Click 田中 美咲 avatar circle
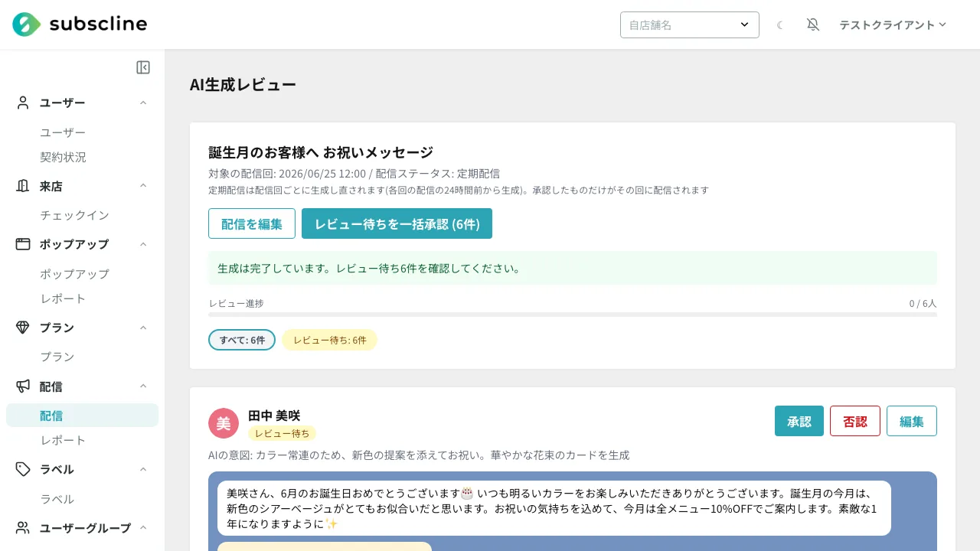Image resolution: width=980 pixels, height=551 pixels. (224, 423)
